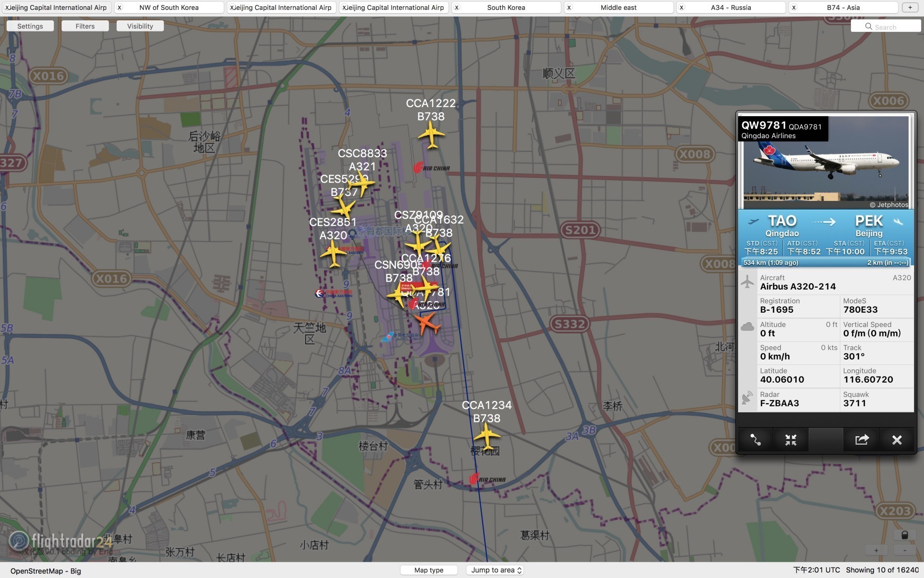Viewport: 924px width, 578px height.
Task: Close the A34 - Russia tab
Action: click(x=681, y=8)
